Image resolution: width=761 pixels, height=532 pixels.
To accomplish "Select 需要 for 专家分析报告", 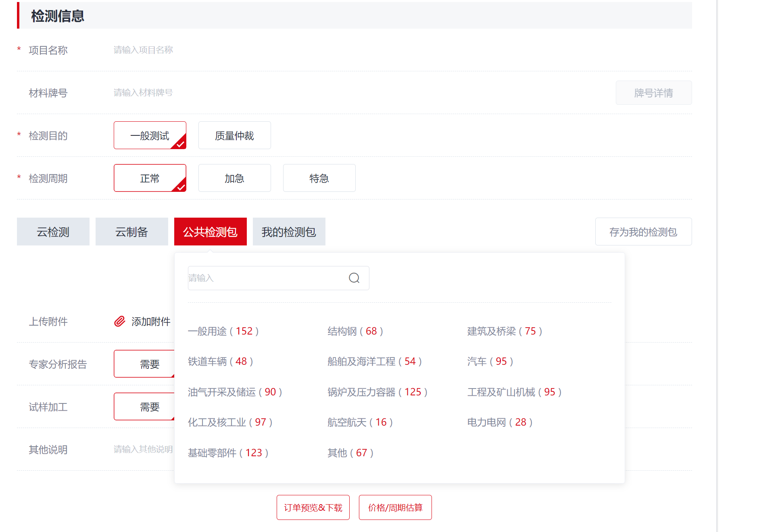I will (144, 364).
